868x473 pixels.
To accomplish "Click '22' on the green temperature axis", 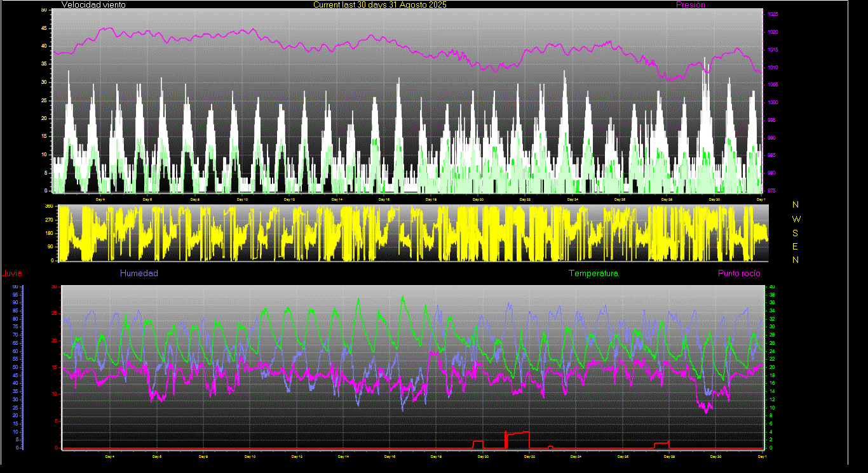I will (772, 359).
